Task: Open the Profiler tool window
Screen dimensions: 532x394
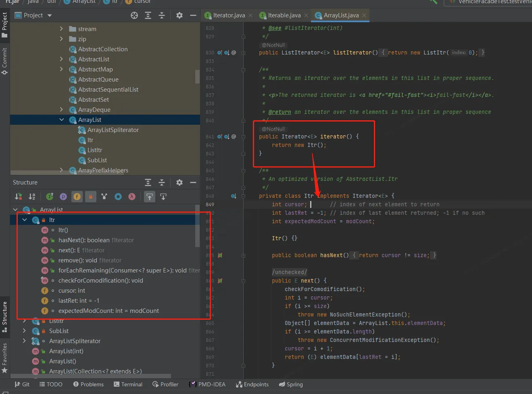Action: pyautogui.click(x=165, y=384)
